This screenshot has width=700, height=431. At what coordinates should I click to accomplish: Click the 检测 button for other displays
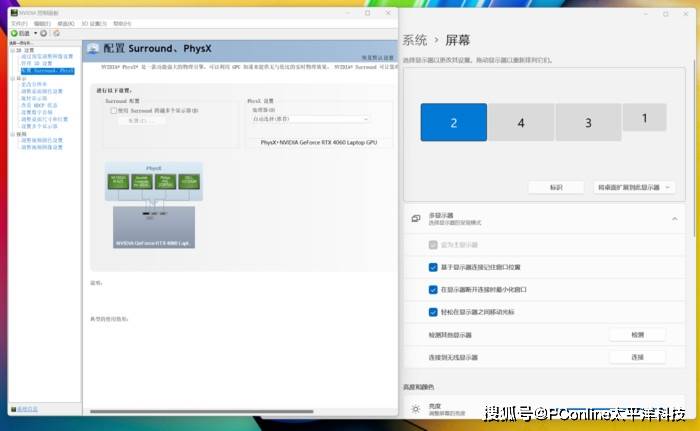click(638, 335)
